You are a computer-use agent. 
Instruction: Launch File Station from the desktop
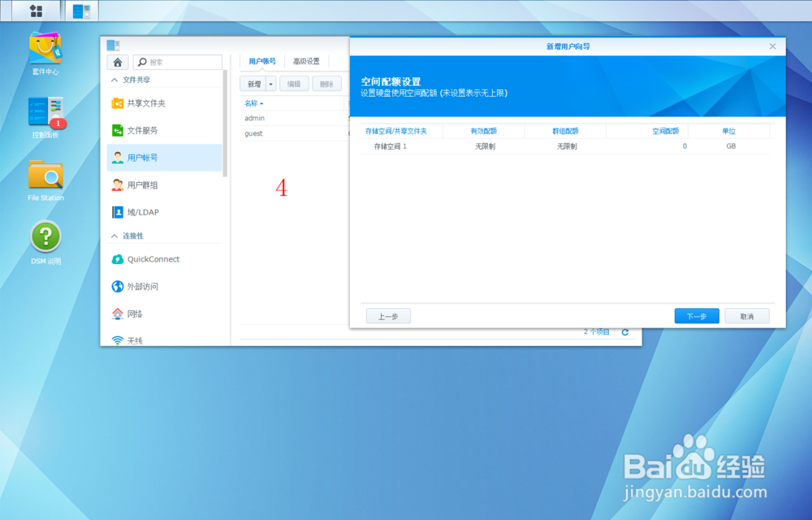pos(45,179)
